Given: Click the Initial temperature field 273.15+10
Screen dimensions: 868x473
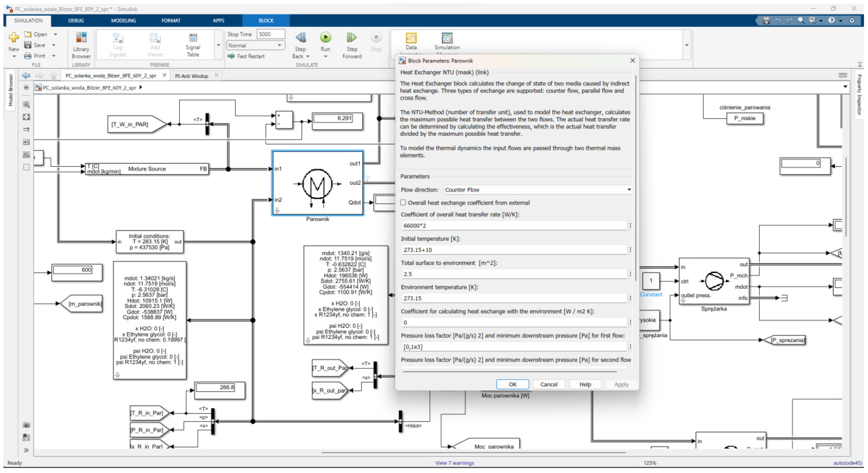Looking at the screenshot, I should click(514, 250).
